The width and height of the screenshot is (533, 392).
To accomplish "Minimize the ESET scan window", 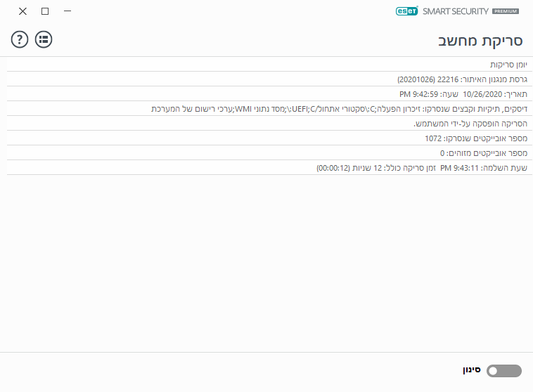I will coord(68,11).
